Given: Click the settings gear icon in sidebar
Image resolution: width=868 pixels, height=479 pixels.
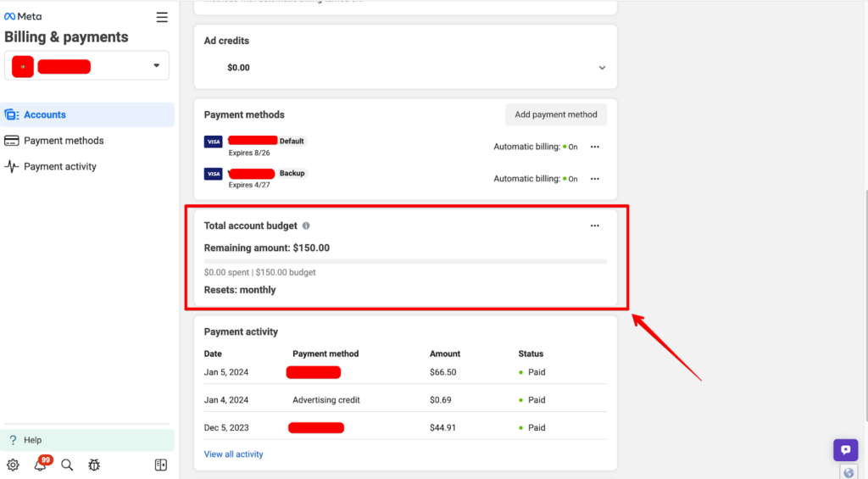Looking at the screenshot, I should tap(13, 465).
